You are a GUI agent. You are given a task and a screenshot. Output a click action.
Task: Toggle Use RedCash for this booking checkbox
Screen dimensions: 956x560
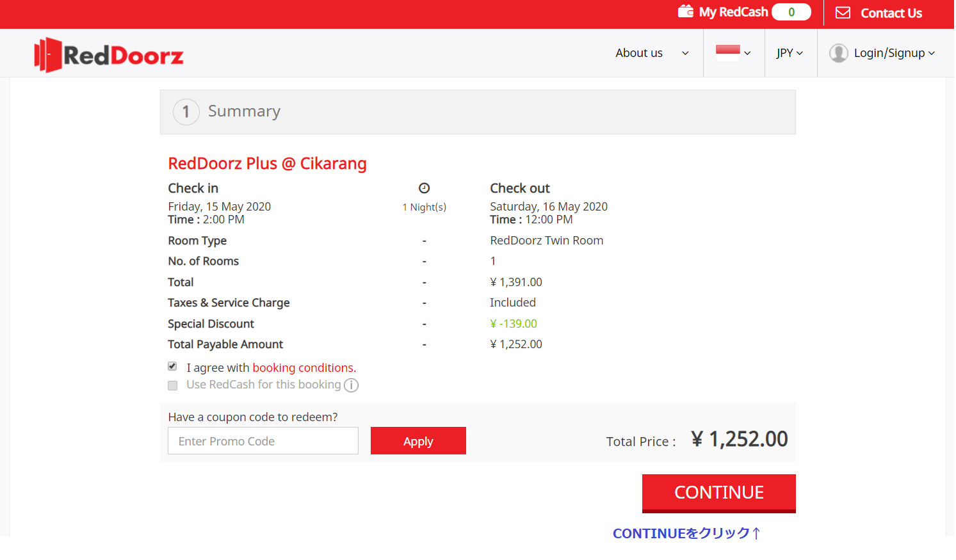172,385
